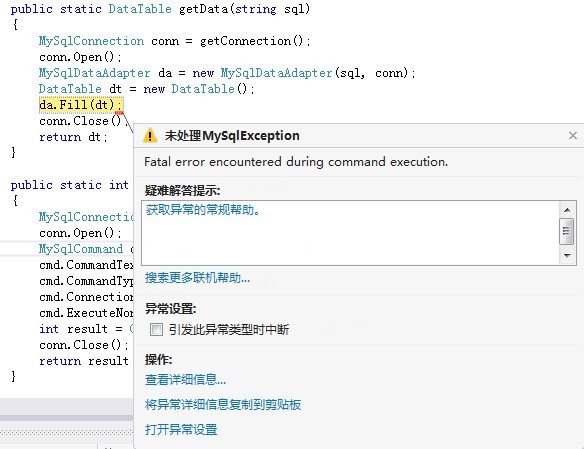Click the return dt statement

pyautogui.click(x=73, y=137)
